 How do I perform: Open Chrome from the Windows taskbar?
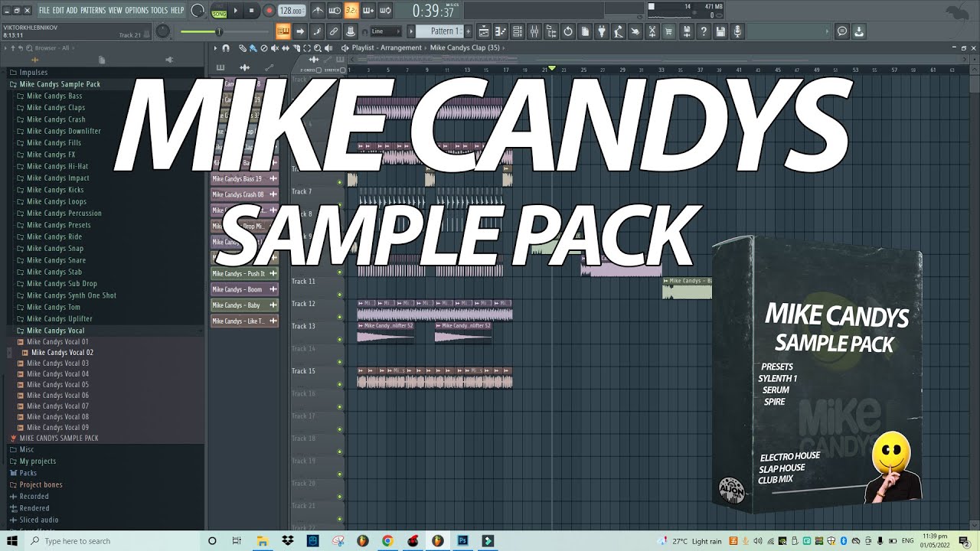click(x=387, y=540)
